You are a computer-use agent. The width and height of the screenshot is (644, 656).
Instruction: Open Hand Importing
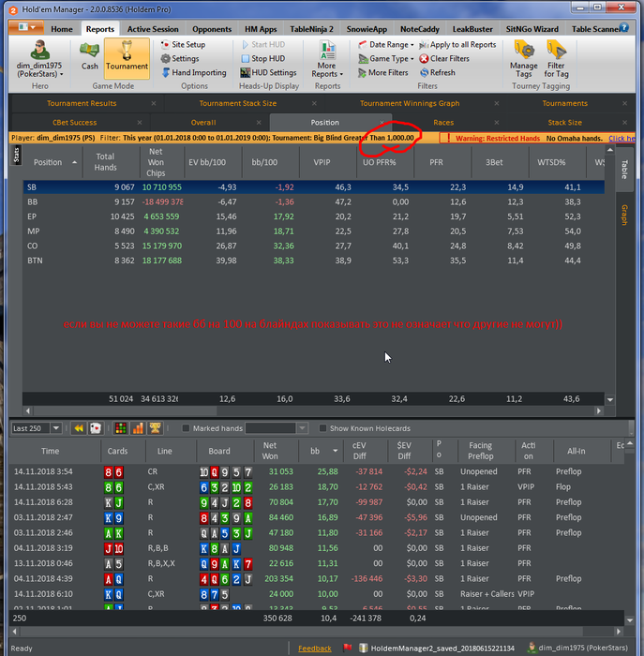point(194,72)
